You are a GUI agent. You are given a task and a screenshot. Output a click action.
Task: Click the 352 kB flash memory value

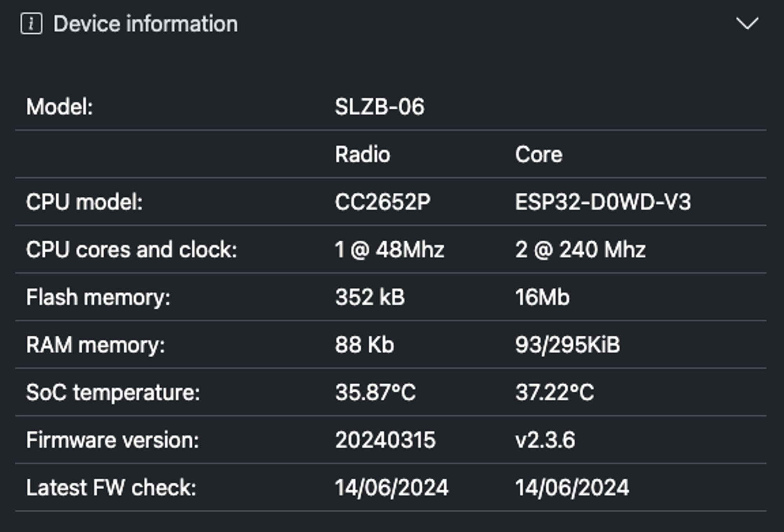[370, 297]
